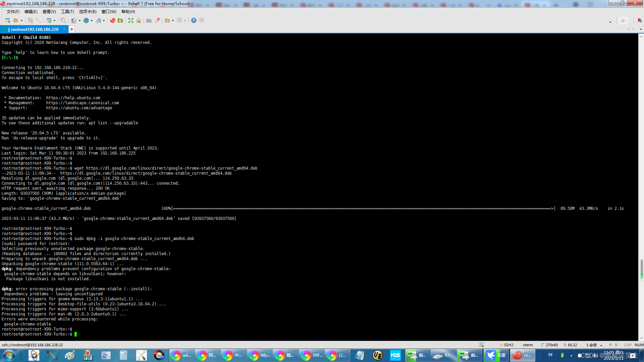This screenshot has height=362, width=644.
Task: Click the Reconnect chain-link icon
Action: 38,20
